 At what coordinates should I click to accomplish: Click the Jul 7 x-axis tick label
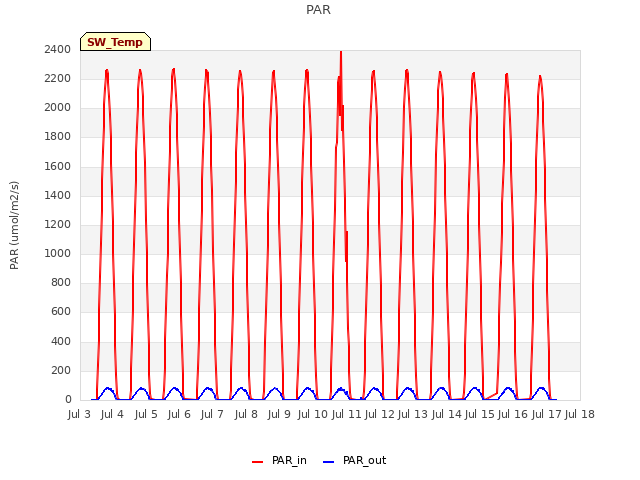(212, 414)
